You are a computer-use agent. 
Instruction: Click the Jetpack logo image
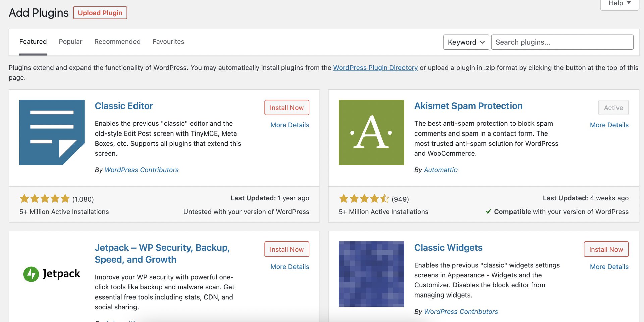tap(52, 274)
